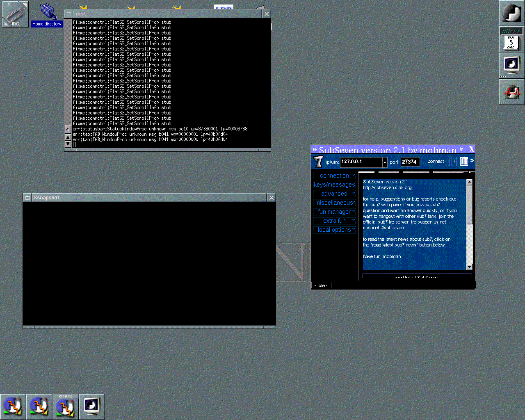The image size is (525, 420).
Task: Click the calendar date dock app
Action: click(x=511, y=39)
